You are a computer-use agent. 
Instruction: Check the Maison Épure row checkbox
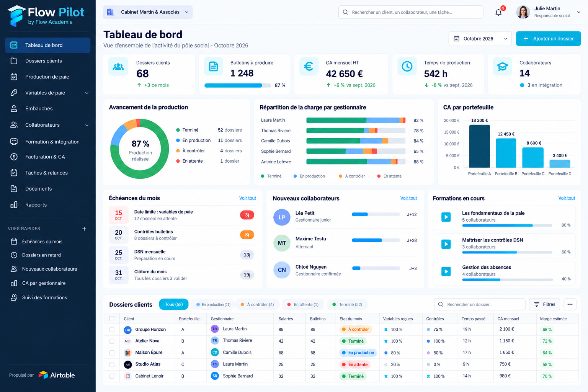click(112, 353)
